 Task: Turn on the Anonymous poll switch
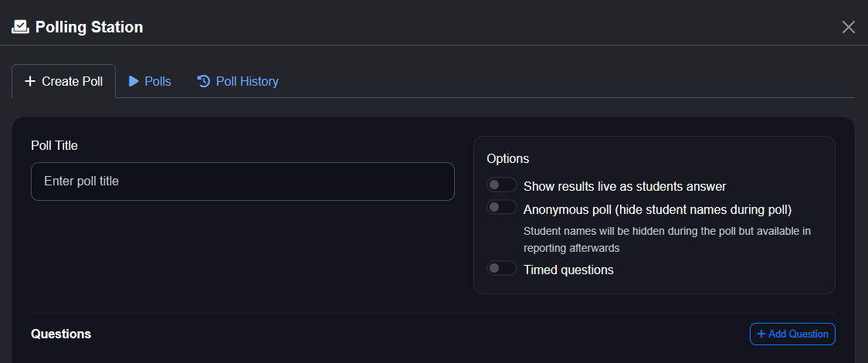coord(501,208)
